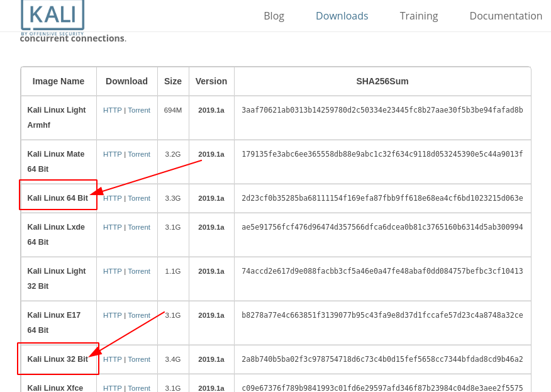The height and width of the screenshot is (392, 551).
Task: Click the 1.1G size value
Action: pos(173,271)
